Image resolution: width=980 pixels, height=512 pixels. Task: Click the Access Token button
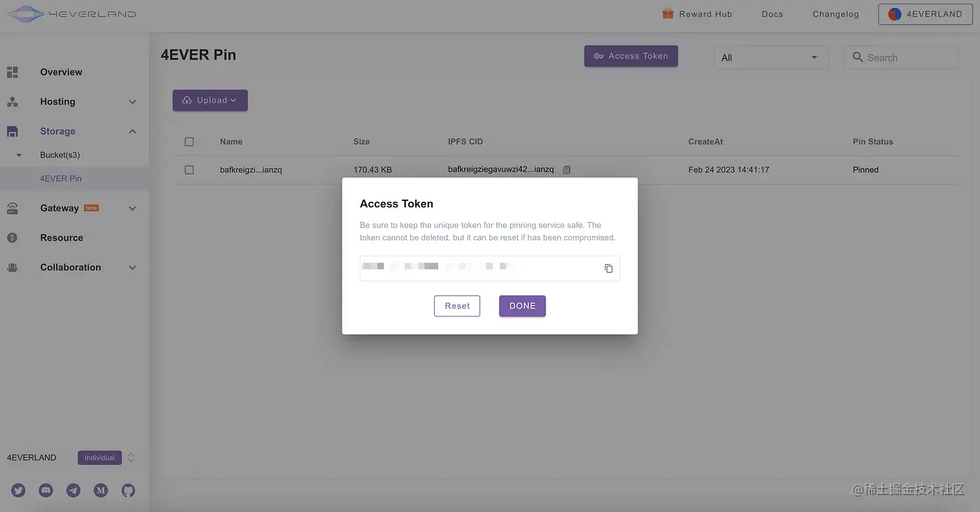click(x=631, y=56)
